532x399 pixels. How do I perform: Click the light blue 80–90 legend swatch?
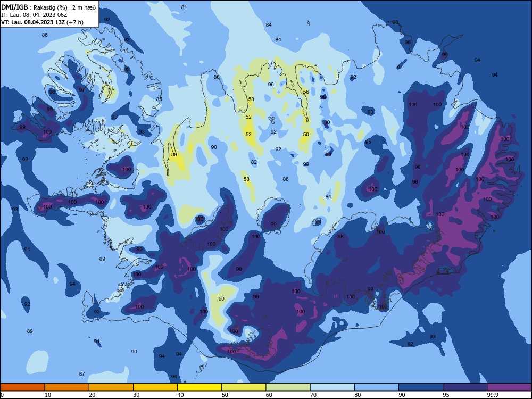point(377,387)
